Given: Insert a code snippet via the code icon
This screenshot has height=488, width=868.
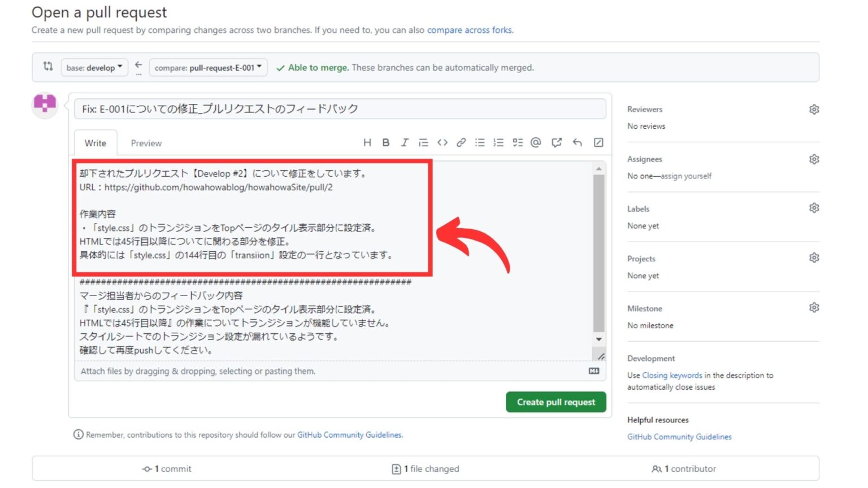Looking at the screenshot, I should point(442,142).
